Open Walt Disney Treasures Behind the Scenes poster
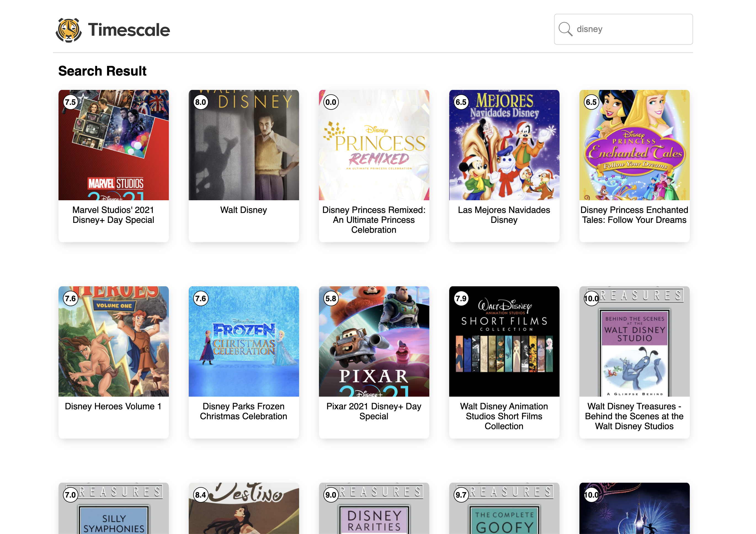Image resolution: width=756 pixels, height=534 pixels. (634, 341)
